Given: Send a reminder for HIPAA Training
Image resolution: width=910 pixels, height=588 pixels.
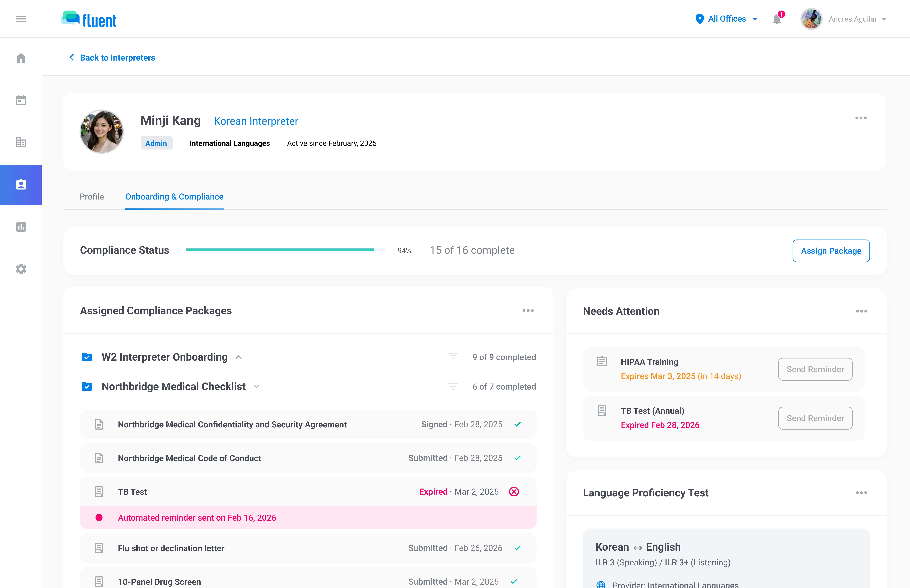Looking at the screenshot, I should pos(815,369).
